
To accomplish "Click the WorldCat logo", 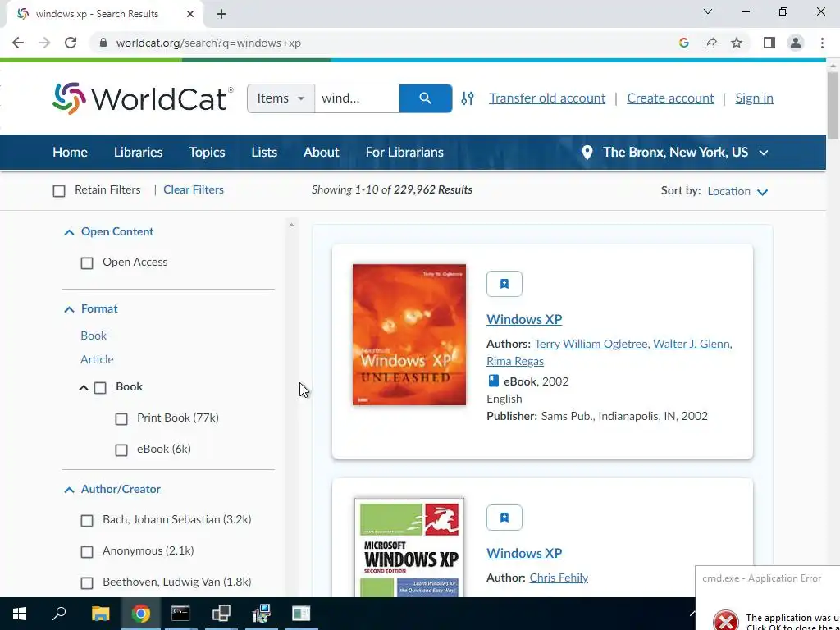I will 143,98.
